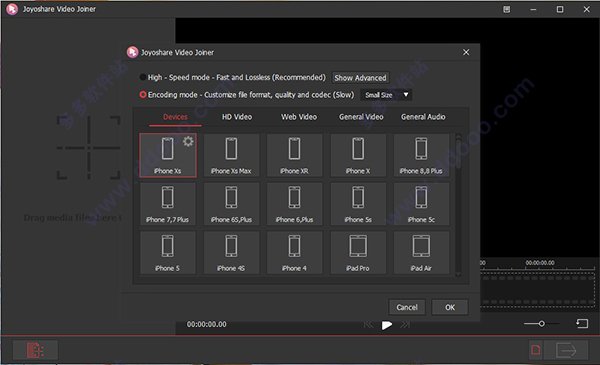Click the red format button at bottom right

coord(536,350)
